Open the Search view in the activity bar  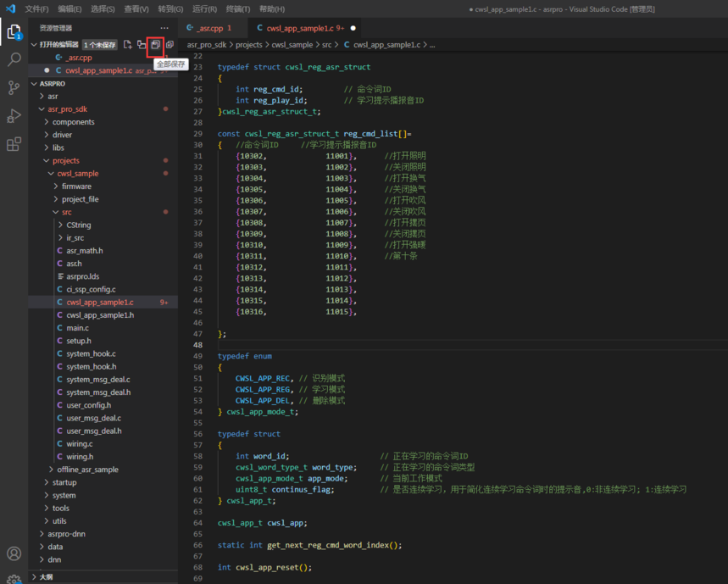[14, 59]
